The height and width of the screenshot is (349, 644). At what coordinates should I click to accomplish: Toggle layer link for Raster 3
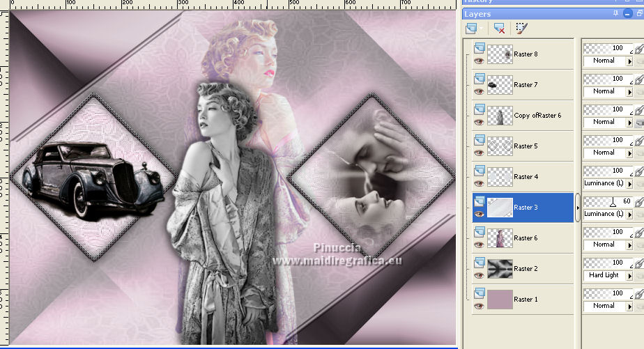[x=639, y=202]
